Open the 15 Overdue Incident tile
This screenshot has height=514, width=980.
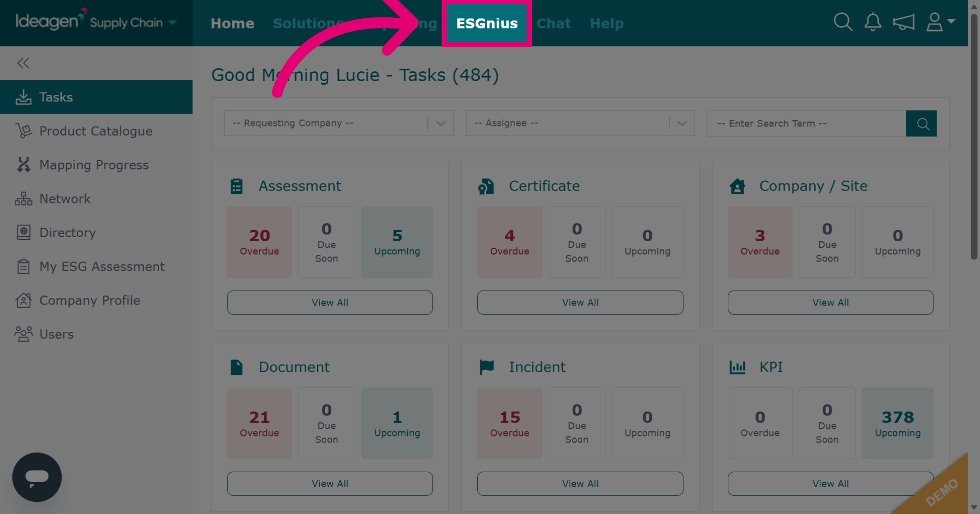tap(509, 423)
